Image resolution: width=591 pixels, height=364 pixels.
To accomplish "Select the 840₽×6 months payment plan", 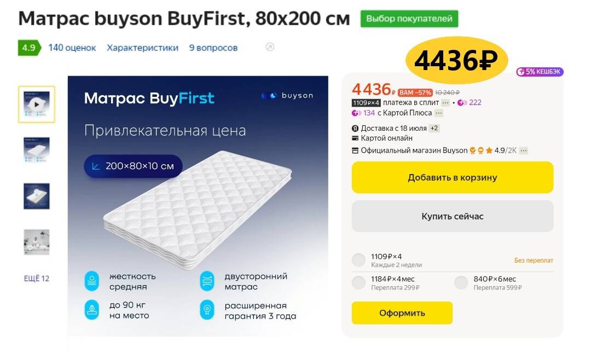I will tap(461, 283).
